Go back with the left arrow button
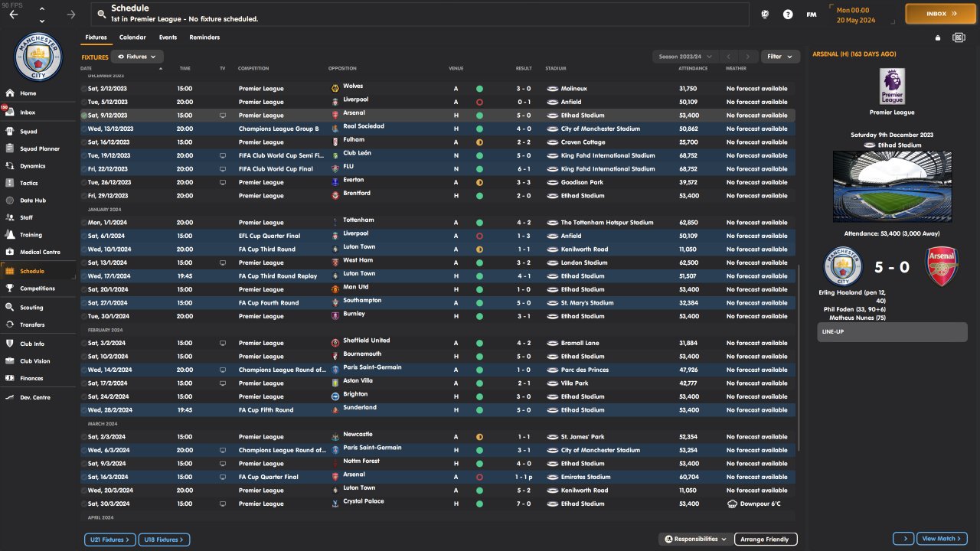The height and width of the screenshot is (551, 980). pyautogui.click(x=13, y=15)
